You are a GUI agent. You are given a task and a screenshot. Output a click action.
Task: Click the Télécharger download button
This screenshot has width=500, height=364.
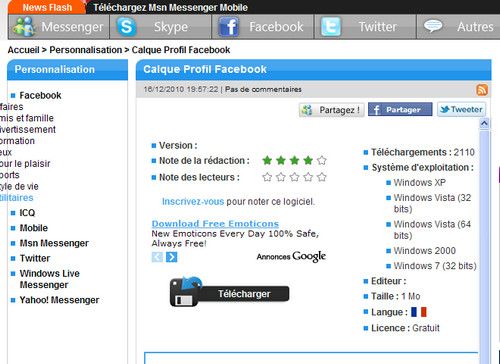229,291
